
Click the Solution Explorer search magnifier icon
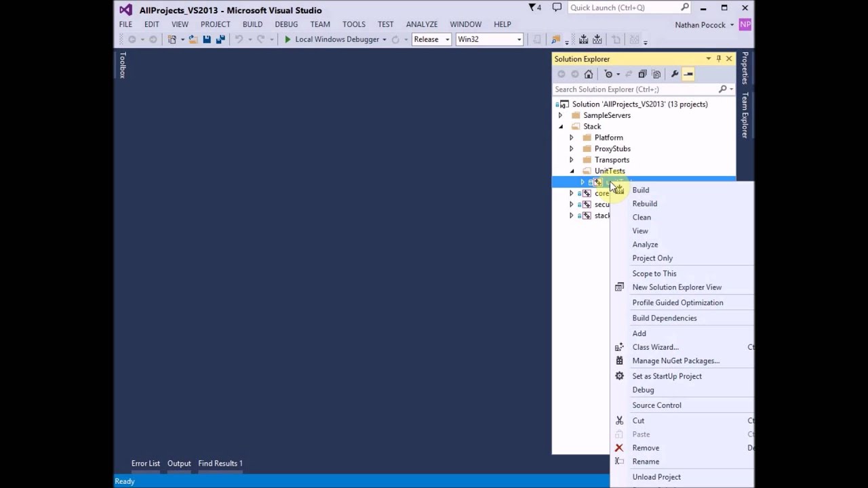pyautogui.click(x=723, y=89)
